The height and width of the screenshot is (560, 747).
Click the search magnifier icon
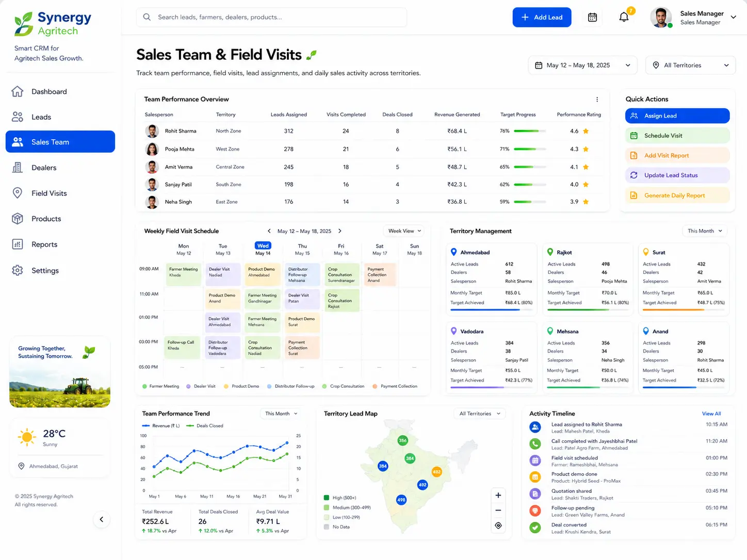tap(147, 17)
